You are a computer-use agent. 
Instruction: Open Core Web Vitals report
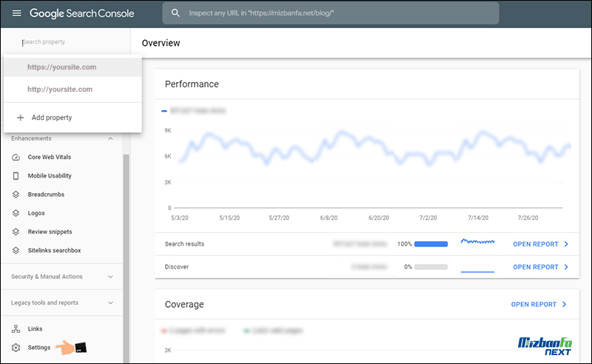click(x=50, y=157)
